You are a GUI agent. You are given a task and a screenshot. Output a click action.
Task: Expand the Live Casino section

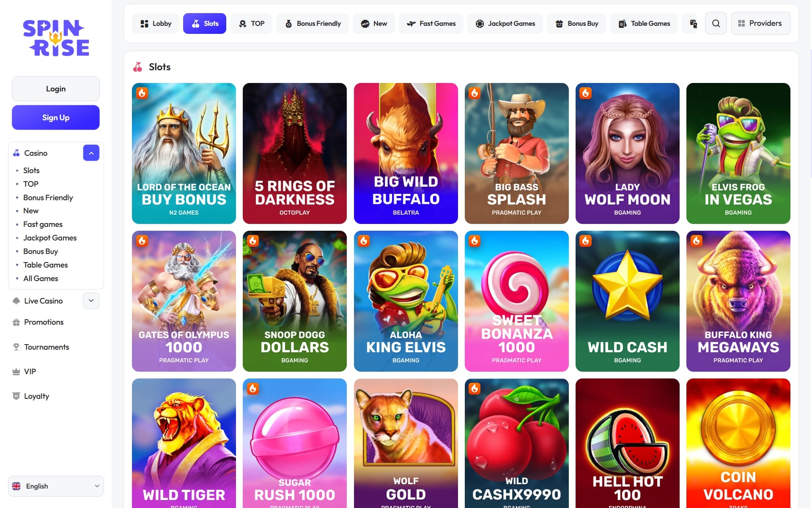(x=91, y=301)
